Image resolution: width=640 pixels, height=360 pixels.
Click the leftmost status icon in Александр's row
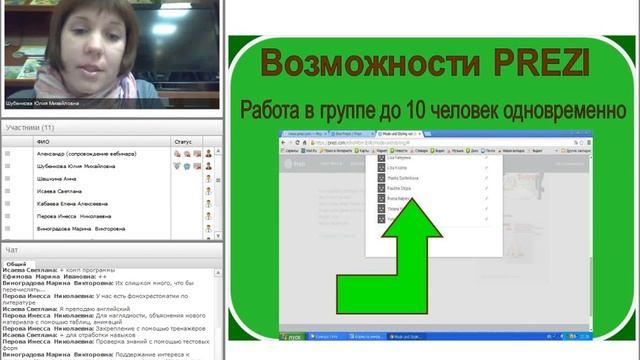pyautogui.click(x=177, y=154)
